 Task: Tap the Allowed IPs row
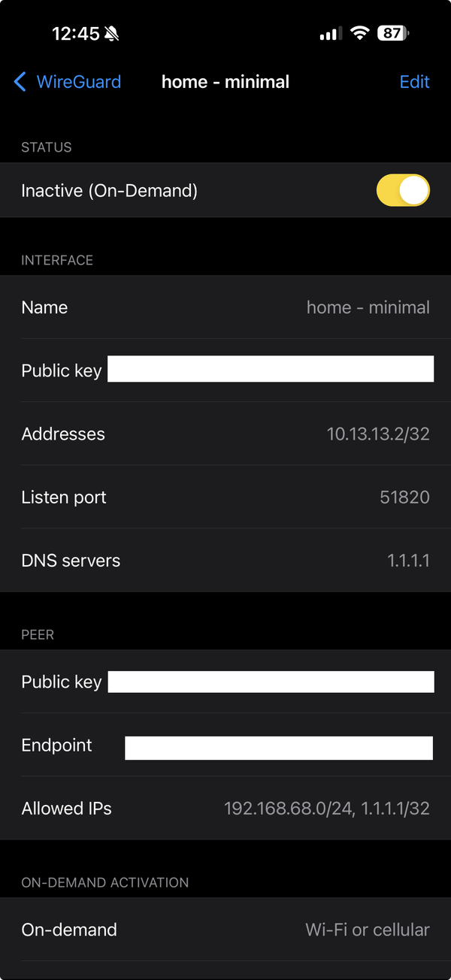click(x=225, y=809)
